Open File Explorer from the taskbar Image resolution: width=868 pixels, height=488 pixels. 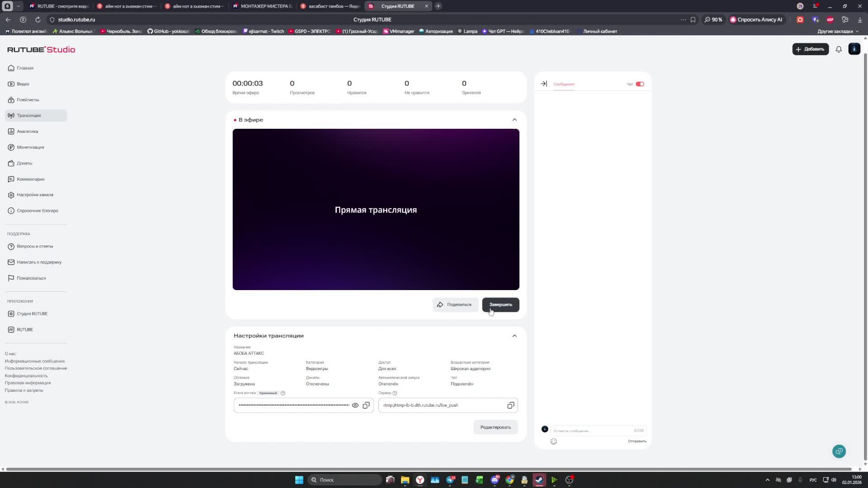coord(405,480)
